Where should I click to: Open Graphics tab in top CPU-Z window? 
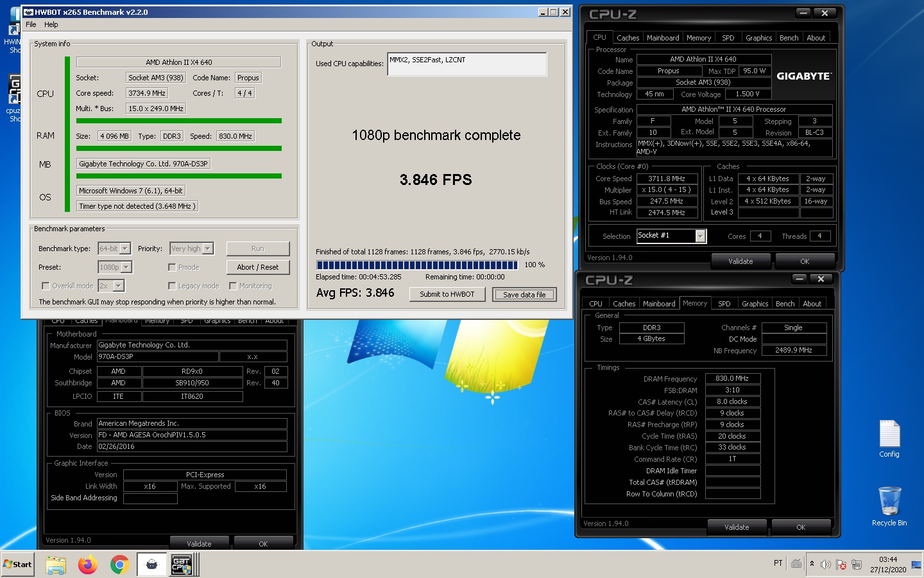click(759, 38)
